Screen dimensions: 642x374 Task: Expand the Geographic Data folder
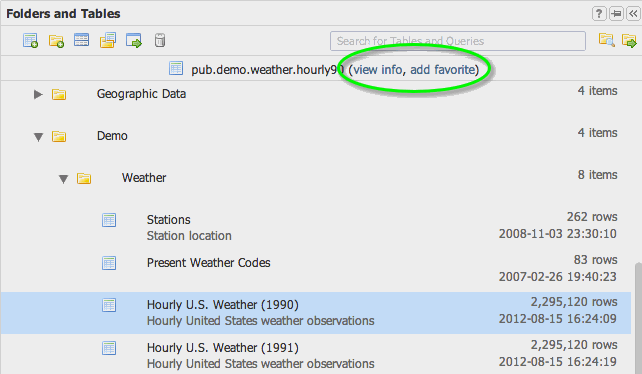click(x=38, y=95)
